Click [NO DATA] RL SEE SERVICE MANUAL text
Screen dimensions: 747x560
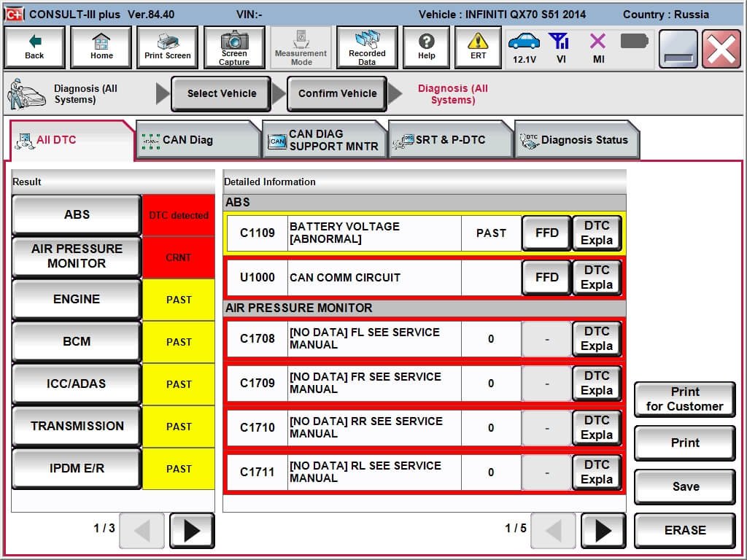(x=365, y=472)
